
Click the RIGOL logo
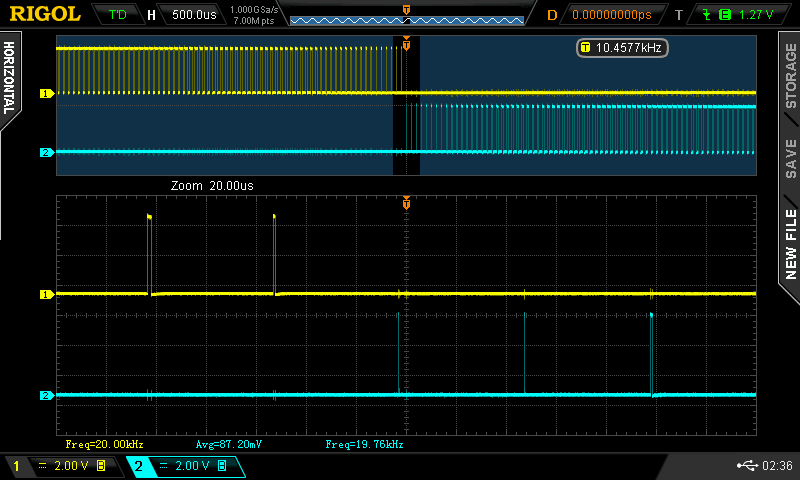44,14
